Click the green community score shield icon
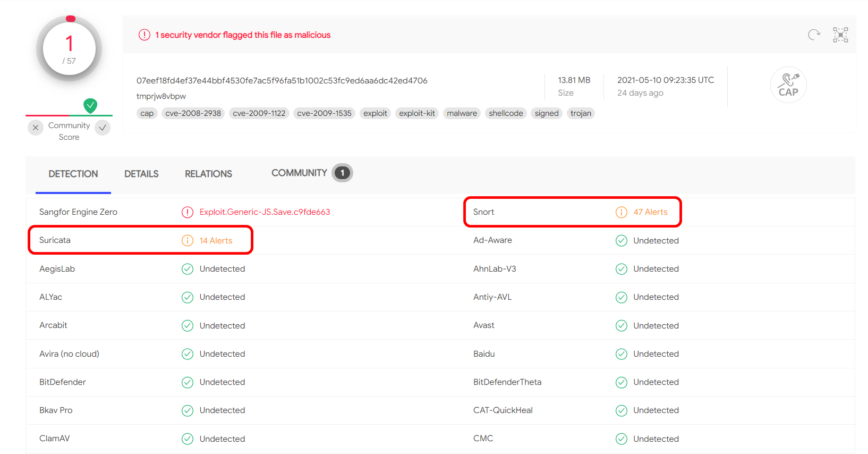The width and height of the screenshot is (868, 454). (x=90, y=106)
